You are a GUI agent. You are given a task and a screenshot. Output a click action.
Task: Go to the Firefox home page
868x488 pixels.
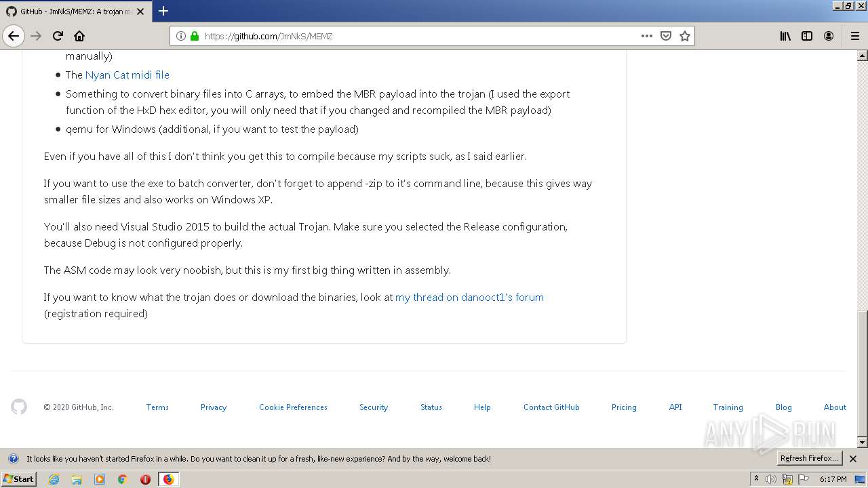[79, 36]
